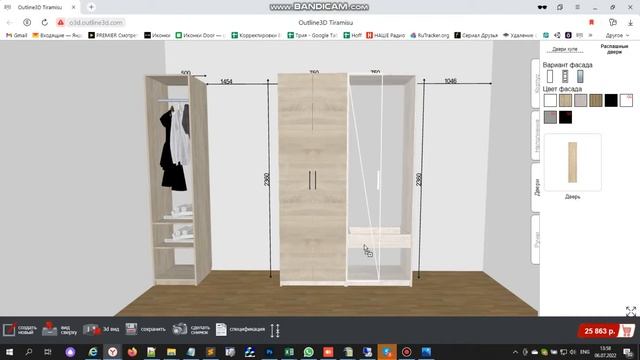Click the o3d.outline3d.com address bar
This screenshot has width=640, height=360.
pyautogui.click(x=96, y=22)
